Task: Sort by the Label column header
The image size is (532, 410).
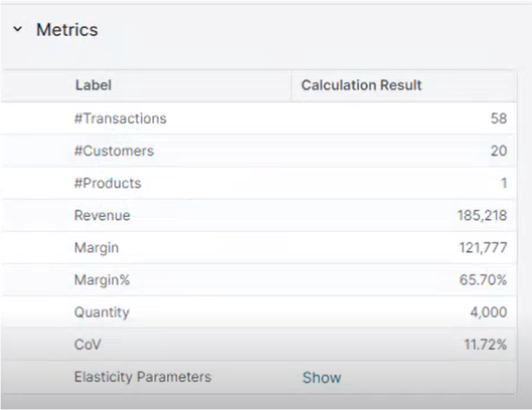Action: click(93, 85)
